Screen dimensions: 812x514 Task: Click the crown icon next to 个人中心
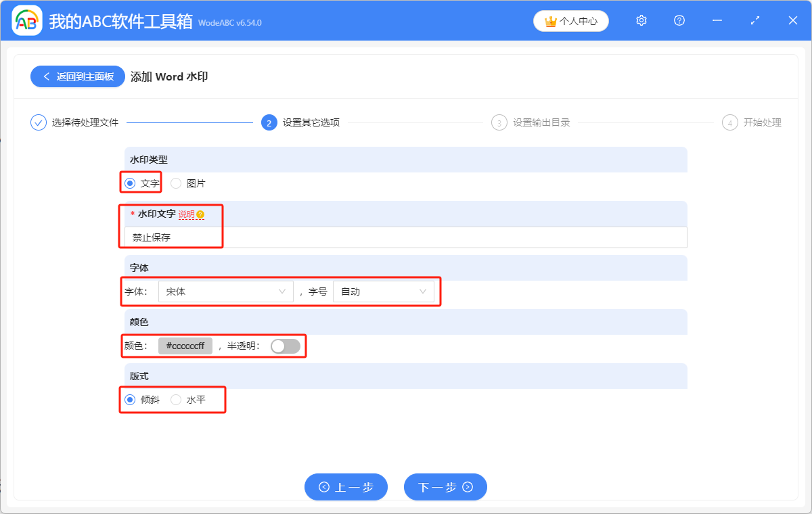pos(551,20)
